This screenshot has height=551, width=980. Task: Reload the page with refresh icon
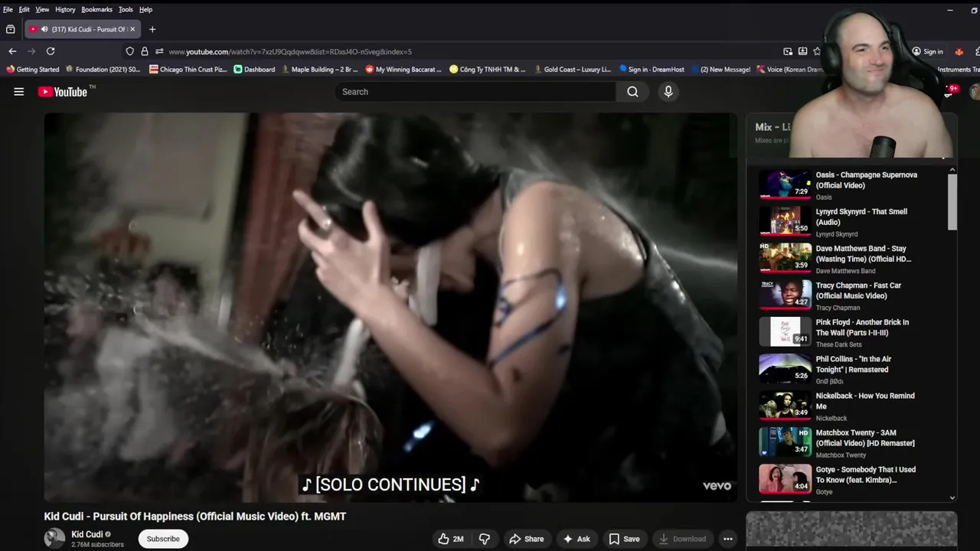(x=51, y=51)
